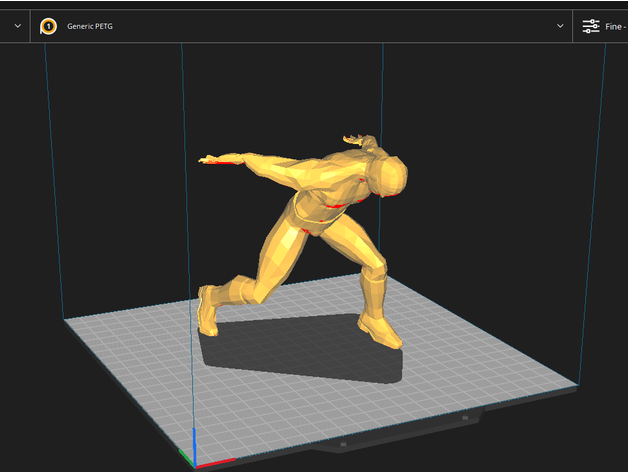Open the print settings sliders icon
The width and height of the screenshot is (628, 472).
[x=591, y=26]
